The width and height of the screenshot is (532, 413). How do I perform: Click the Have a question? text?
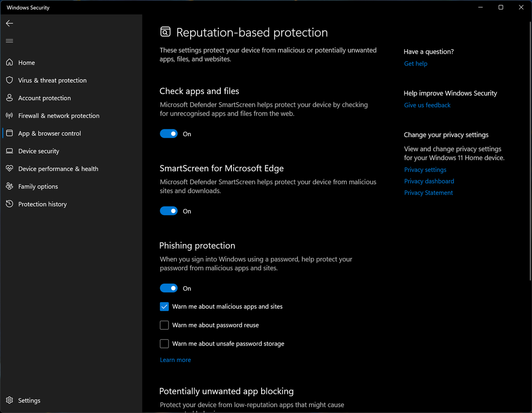pos(429,52)
